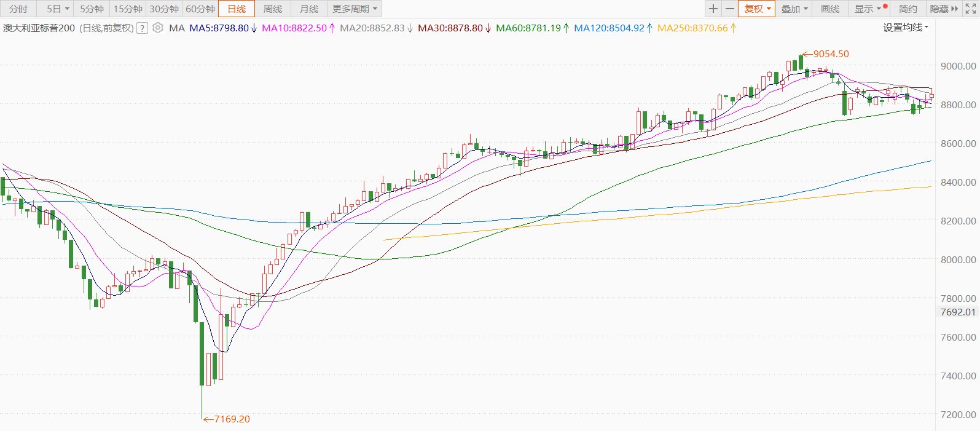The width and height of the screenshot is (980, 431).
Task: Select the 60分钟 period button
Action: coord(200,9)
